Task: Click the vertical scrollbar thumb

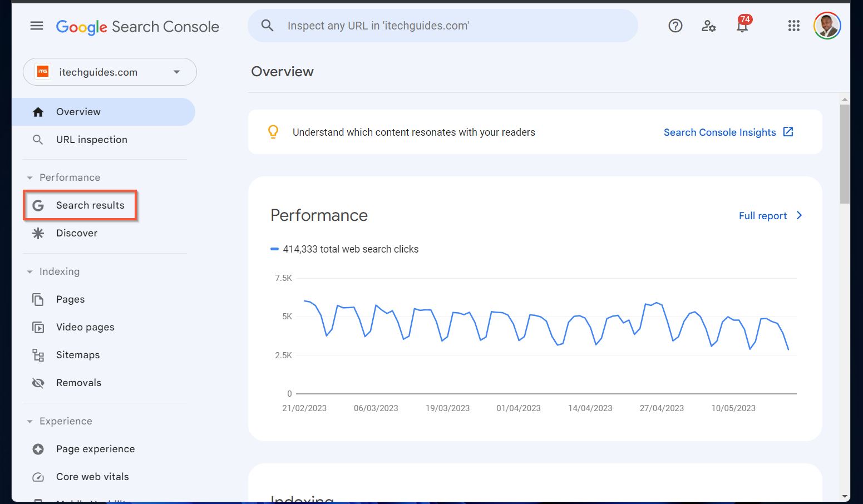Action: 845,154
